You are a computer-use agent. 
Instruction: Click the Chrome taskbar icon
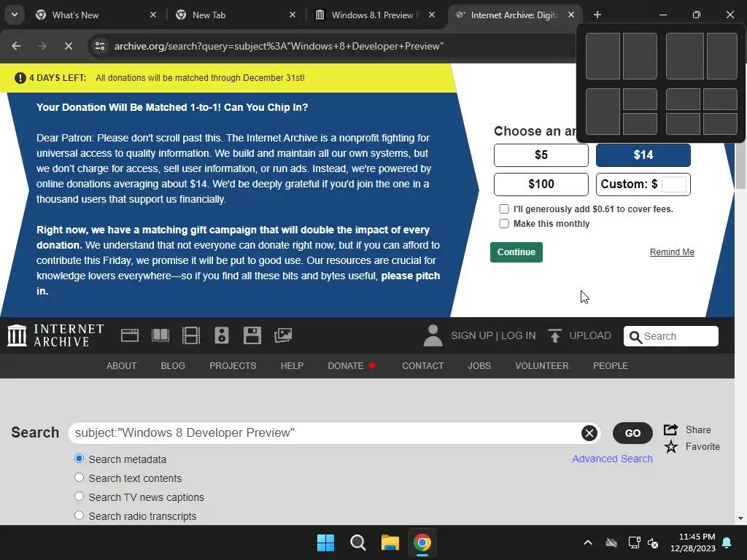422,542
